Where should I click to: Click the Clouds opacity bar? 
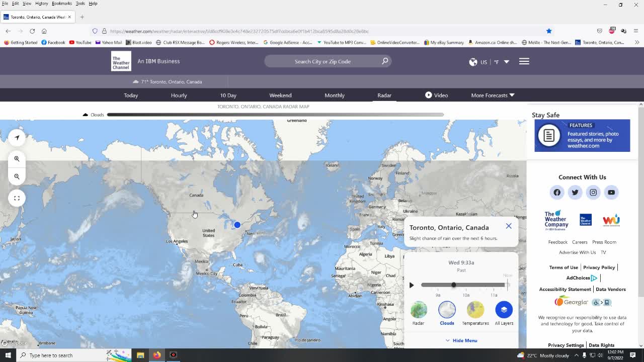click(275, 115)
